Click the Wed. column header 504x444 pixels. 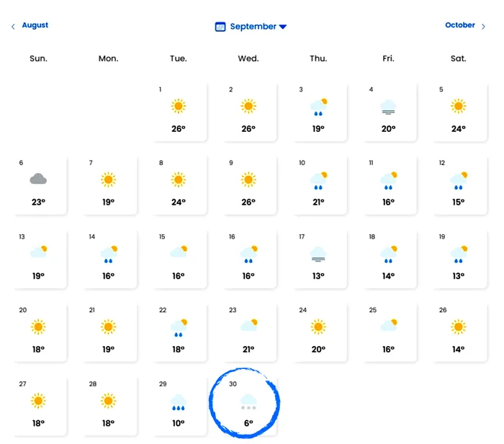(x=248, y=58)
